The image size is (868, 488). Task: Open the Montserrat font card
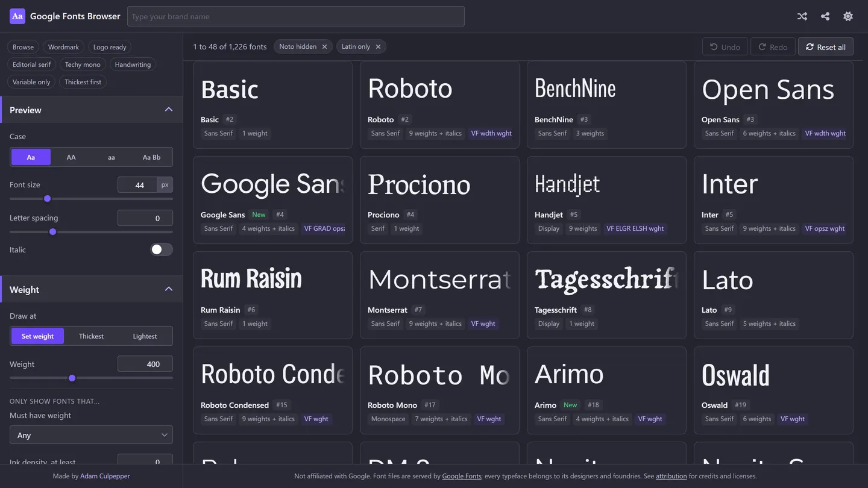(439, 295)
